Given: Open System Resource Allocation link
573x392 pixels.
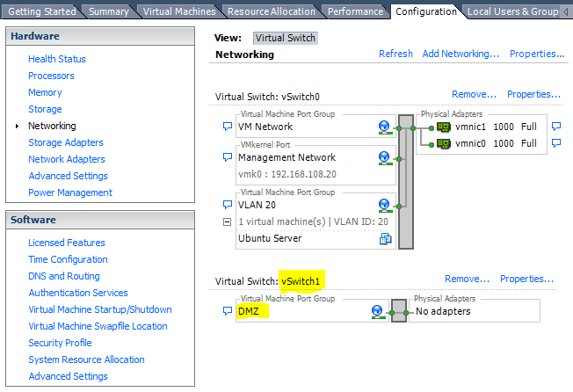Looking at the screenshot, I should 86,359.
